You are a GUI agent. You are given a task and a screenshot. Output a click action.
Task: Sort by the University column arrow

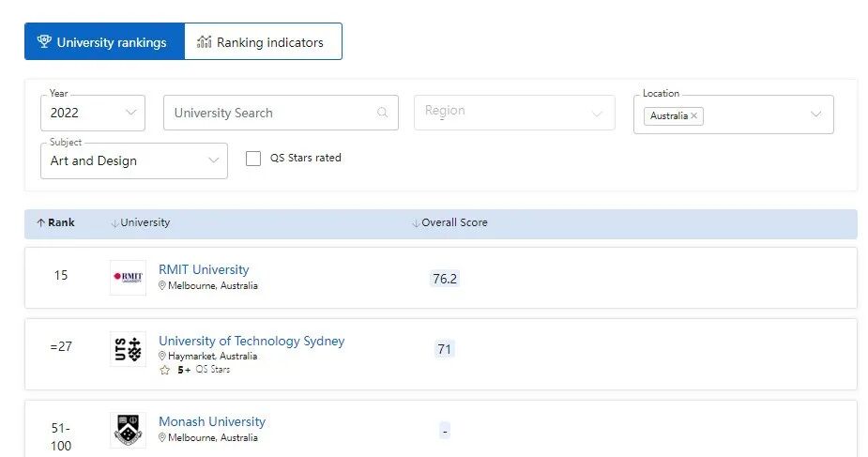tap(114, 223)
